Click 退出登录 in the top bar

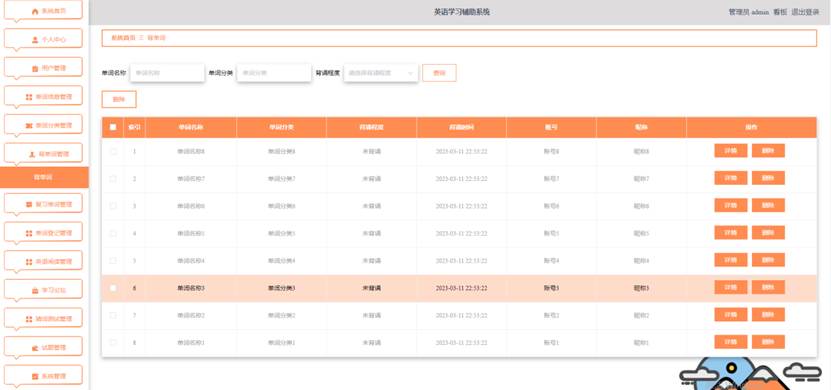pos(805,12)
